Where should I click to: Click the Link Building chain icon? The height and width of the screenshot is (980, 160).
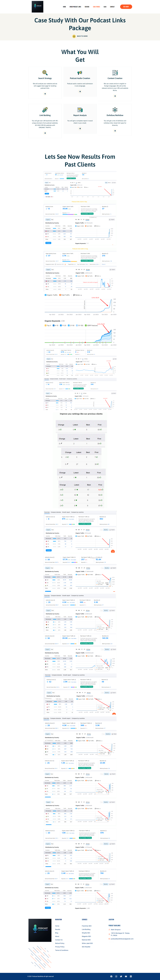(45, 110)
